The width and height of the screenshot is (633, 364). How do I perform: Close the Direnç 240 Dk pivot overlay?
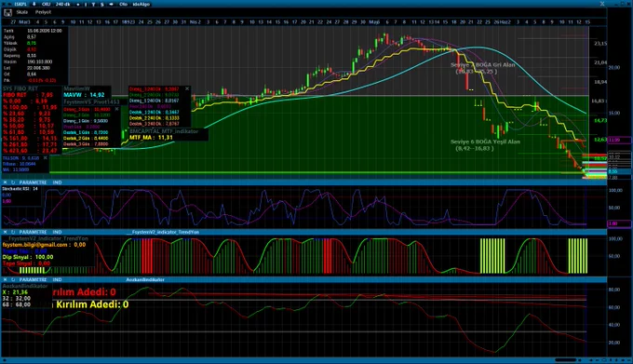187,88
